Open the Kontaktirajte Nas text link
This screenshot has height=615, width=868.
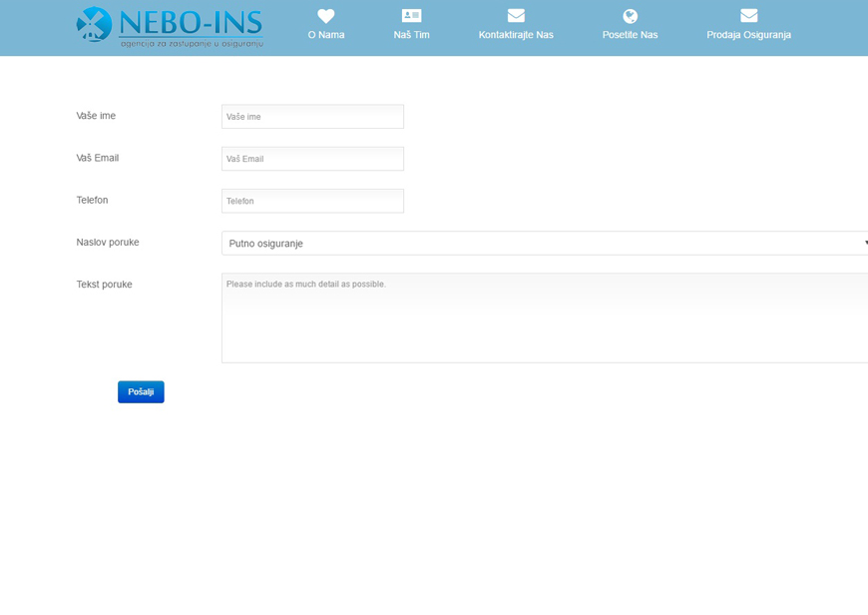(x=516, y=35)
